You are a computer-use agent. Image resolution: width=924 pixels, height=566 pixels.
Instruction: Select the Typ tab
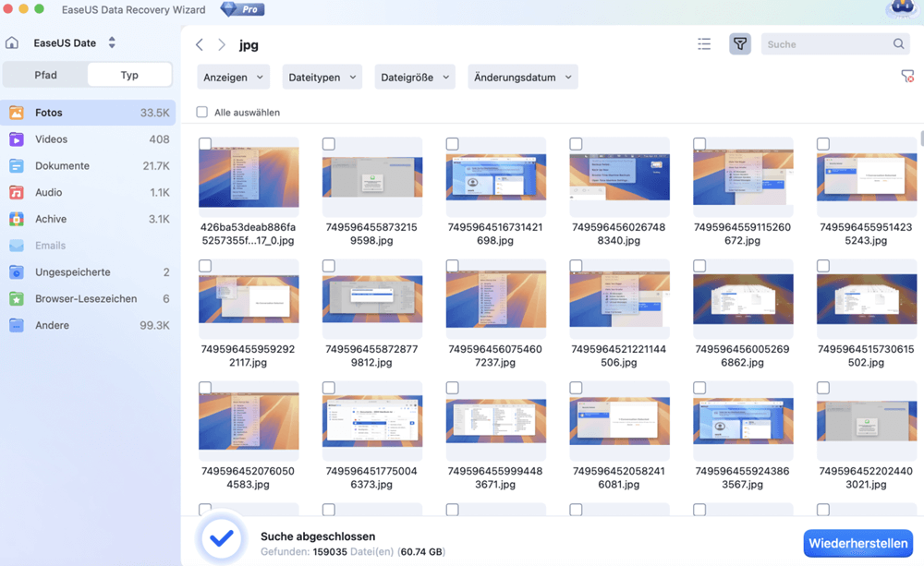128,74
